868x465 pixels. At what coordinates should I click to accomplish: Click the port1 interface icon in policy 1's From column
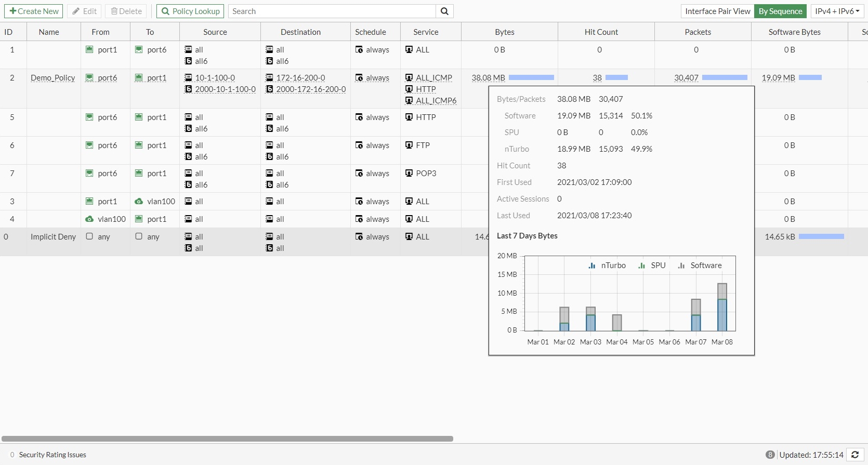click(x=89, y=50)
